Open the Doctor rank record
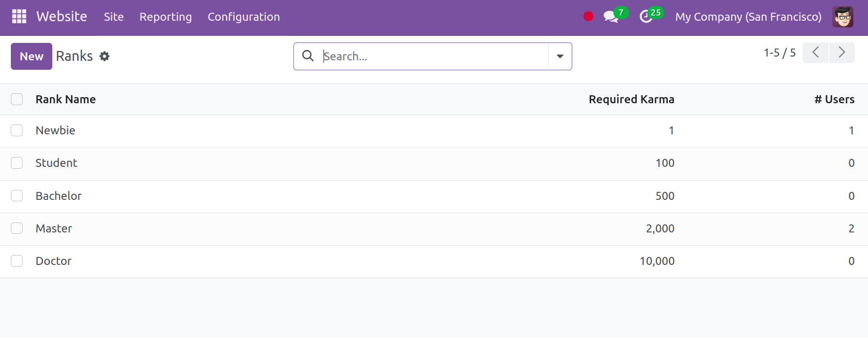Image resolution: width=868 pixels, height=338 pixels. [x=54, y=261]
